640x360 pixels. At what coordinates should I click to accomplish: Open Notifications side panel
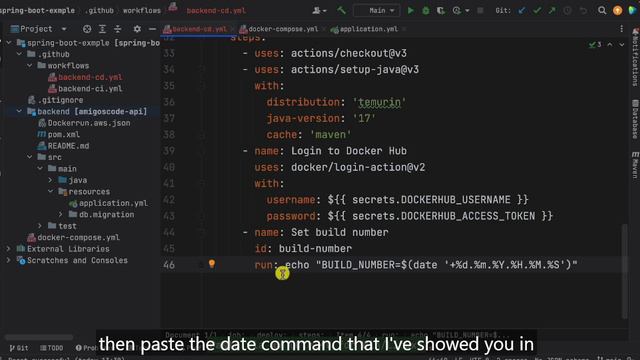tap(635, 57)
